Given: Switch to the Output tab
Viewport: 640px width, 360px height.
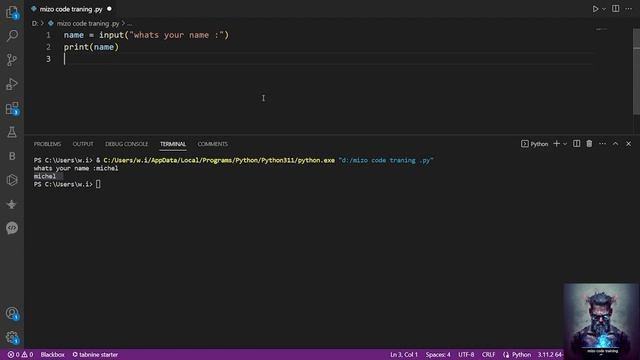Looking at the screenshot, I should [x=83, y=144].
